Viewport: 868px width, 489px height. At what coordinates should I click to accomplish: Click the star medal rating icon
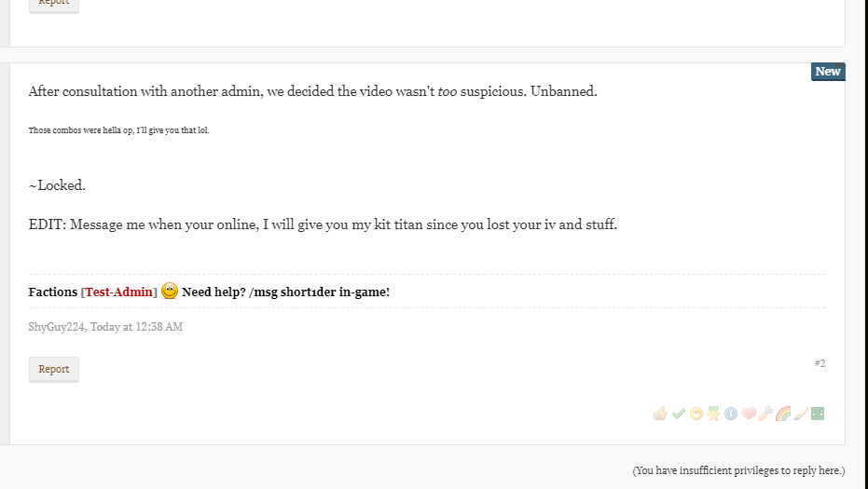click(713, 414)
